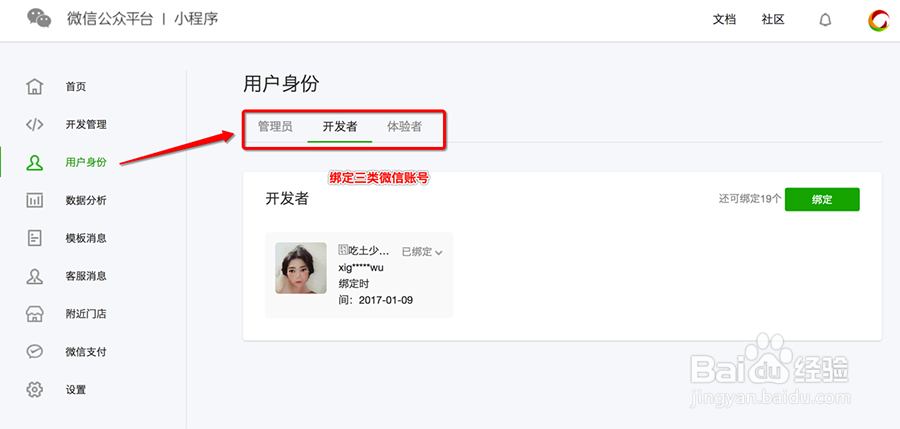This screenshot has height=429, width=900.
Task: Click the customer service message icon
Action: [x=35, y=276]
